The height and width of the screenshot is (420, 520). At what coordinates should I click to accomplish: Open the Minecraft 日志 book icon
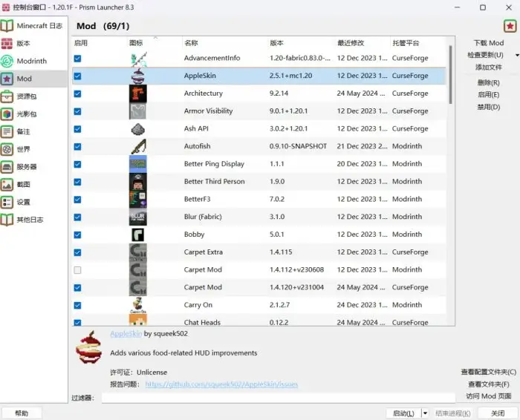click(x=7, y=26)
